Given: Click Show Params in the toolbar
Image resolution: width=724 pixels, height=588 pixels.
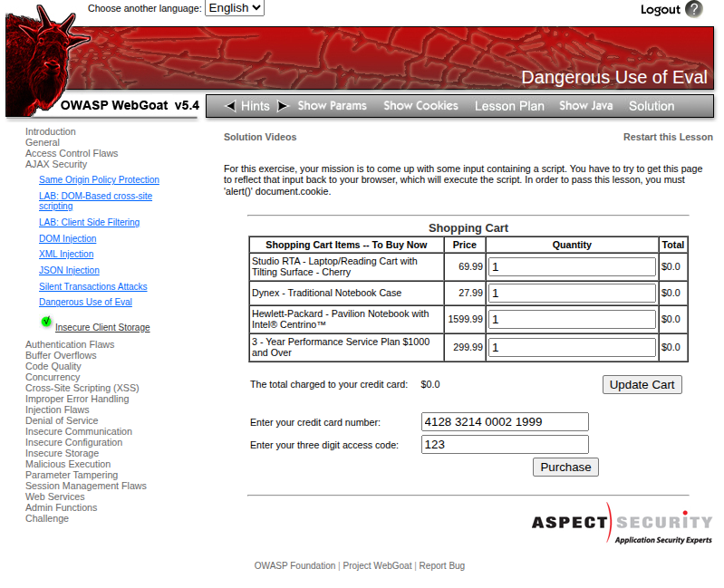Looking at the screenshot, I should click(x=332, y=106).
